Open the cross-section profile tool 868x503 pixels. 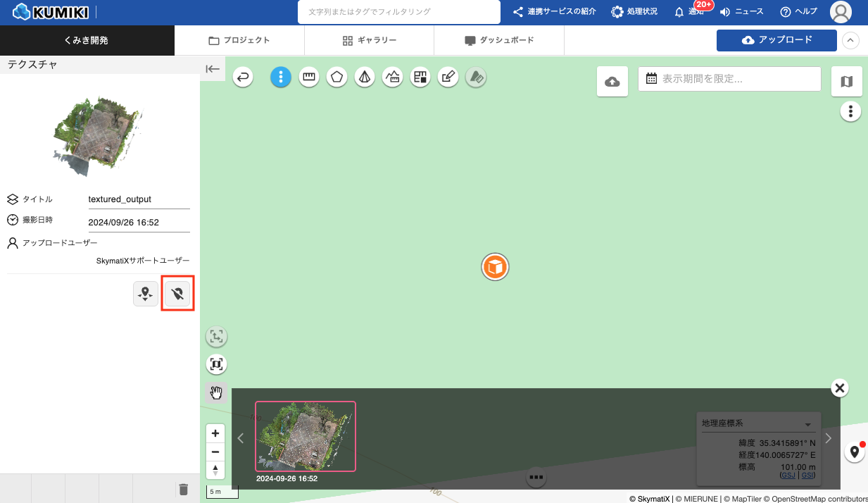393,77
